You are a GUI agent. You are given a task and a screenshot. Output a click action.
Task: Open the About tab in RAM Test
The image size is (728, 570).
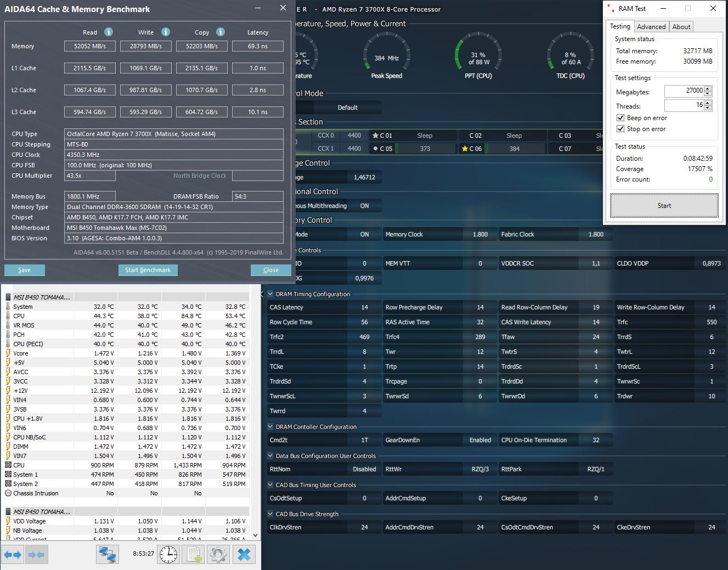[x=681, y=27]
